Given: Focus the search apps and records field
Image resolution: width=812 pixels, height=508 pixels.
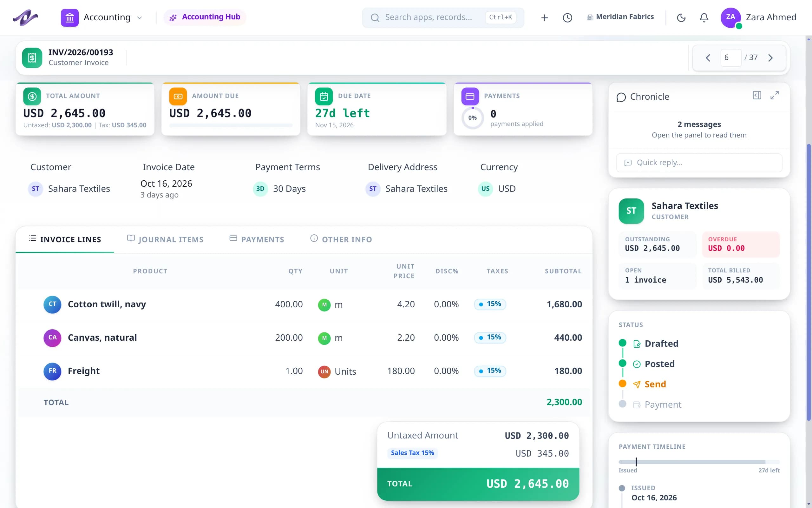Looking at the screenshot, I should (443, 17).
